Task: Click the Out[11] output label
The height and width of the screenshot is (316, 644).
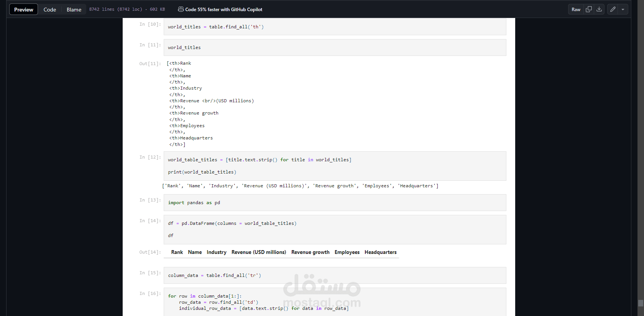Action: 150,64
